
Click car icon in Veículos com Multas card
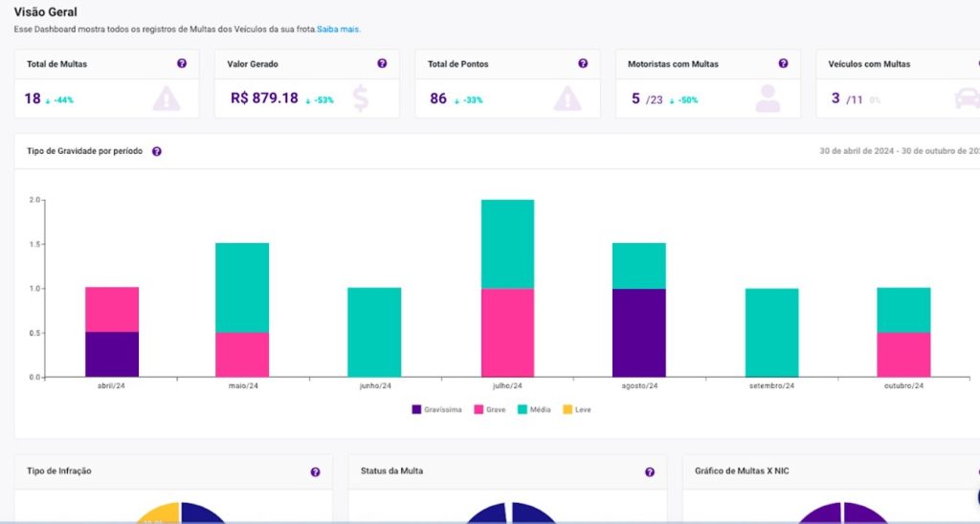click(x=968, y=98)
